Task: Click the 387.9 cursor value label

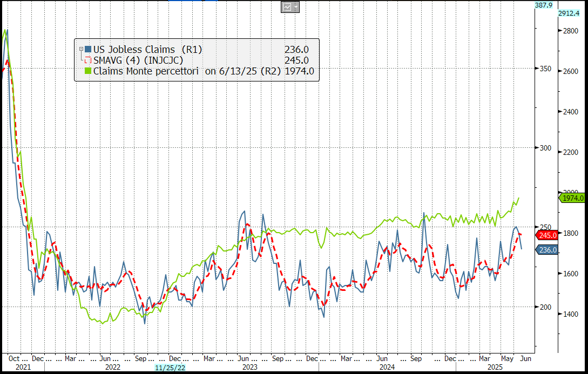Action: [x=543, y=5]
